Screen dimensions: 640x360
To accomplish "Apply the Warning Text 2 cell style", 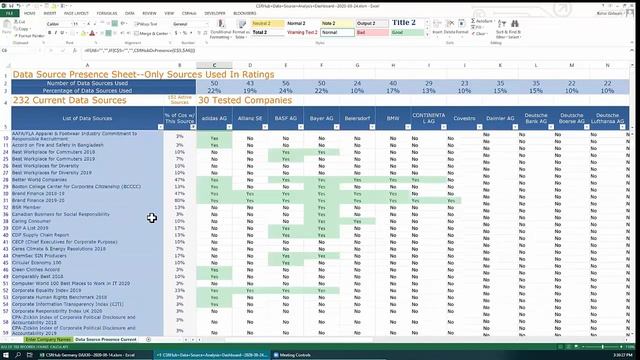I will (302, 32).
